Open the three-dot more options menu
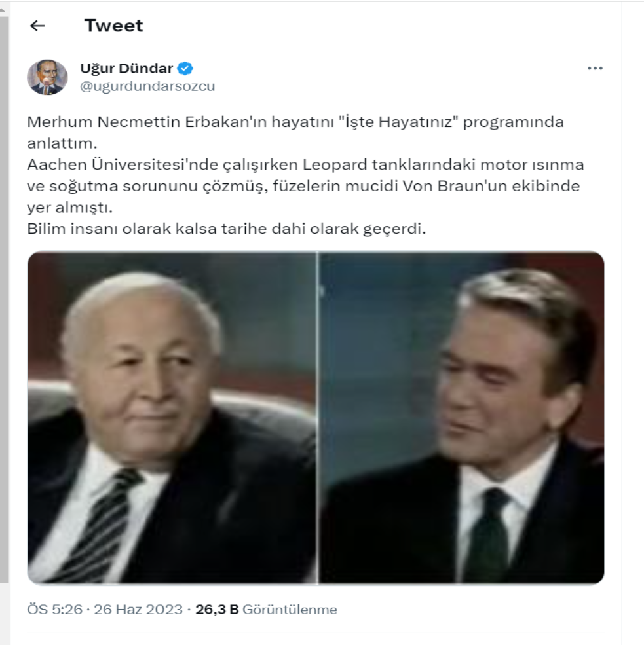Image resolution: width=644 pixels, height=645 pixels. tap(595, 68)
